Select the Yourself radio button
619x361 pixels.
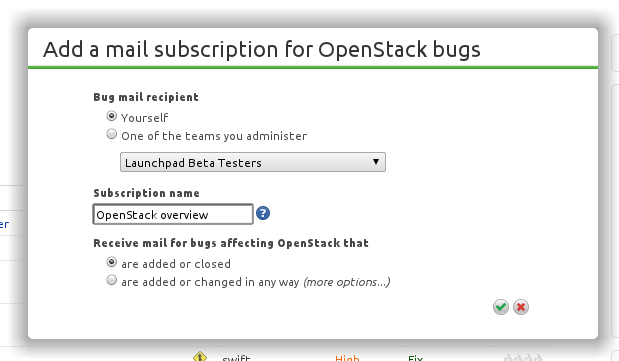[112, 116]
